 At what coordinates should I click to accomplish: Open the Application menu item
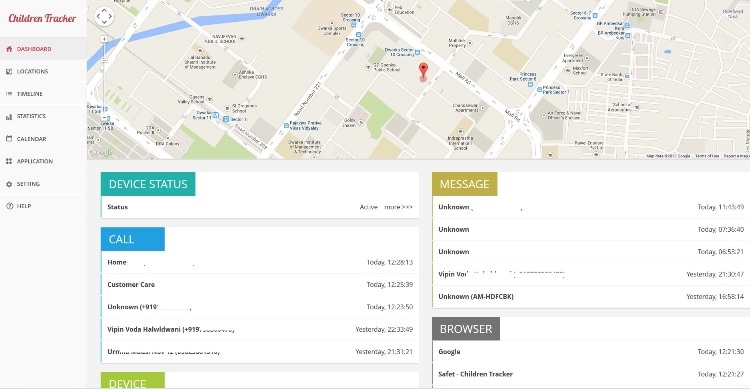click(43, 161)
